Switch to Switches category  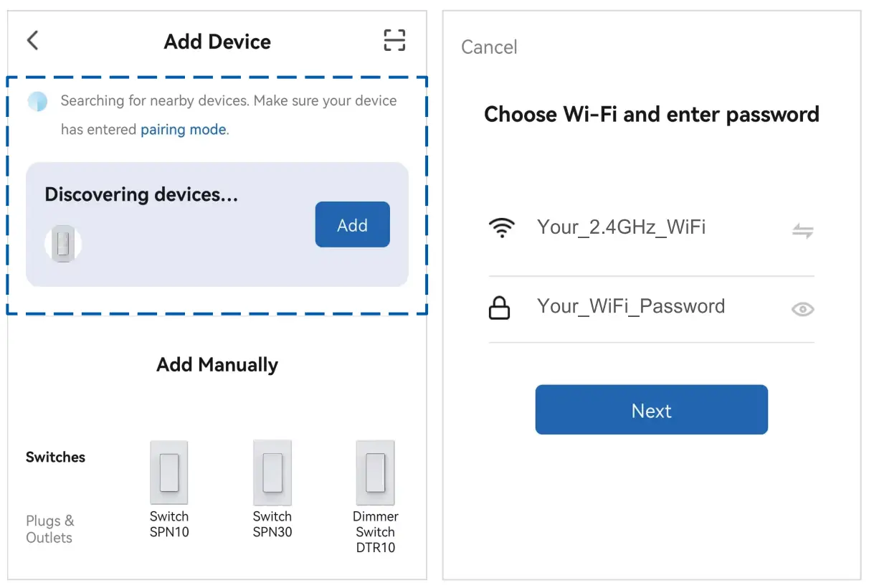tap(55, 457)
